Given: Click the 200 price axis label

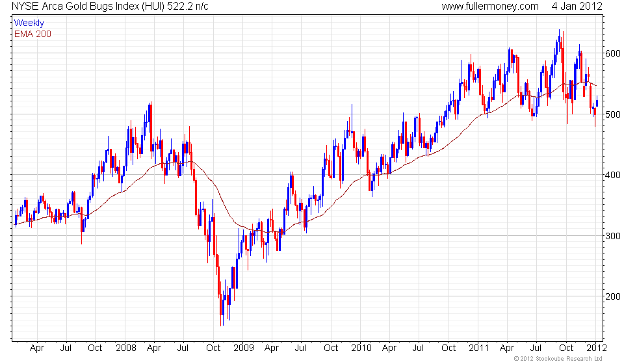Looking at the screenshot, I should (x=613, y=296).
